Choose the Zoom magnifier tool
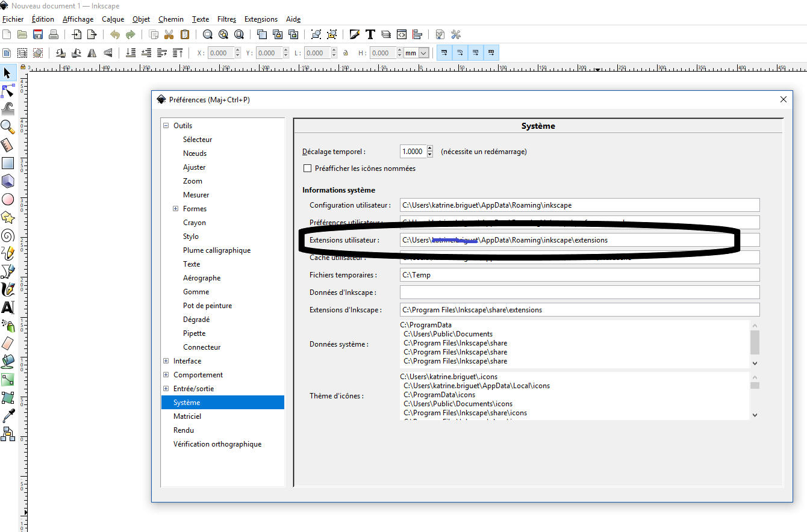Image resolution: width=807 pixels, height=532 pixels. point(8,126)
